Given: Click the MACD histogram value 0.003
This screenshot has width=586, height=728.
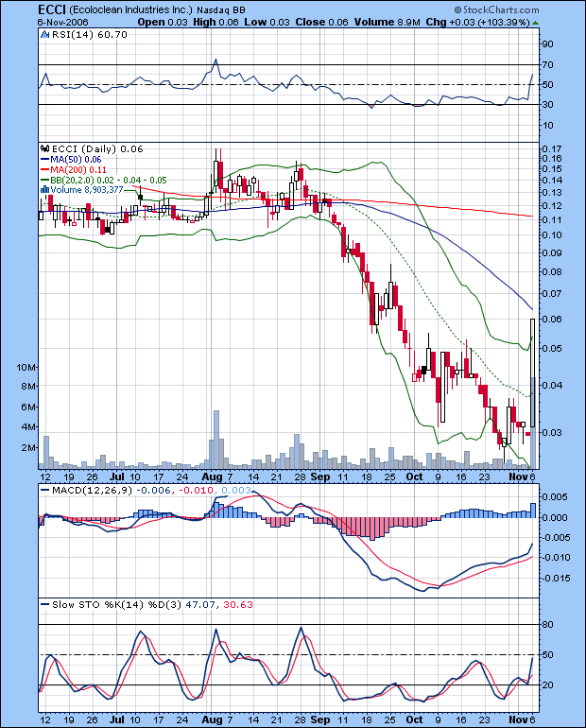Looking at the screenshot, I should coord(236,491).
